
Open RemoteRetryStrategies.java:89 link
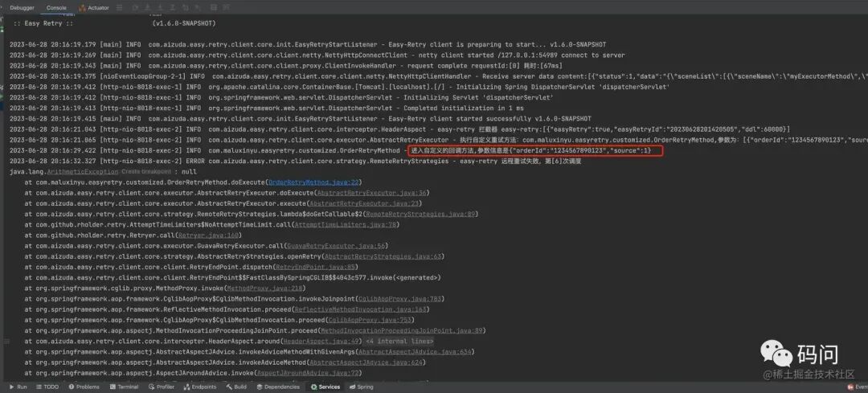pos(420,214)
